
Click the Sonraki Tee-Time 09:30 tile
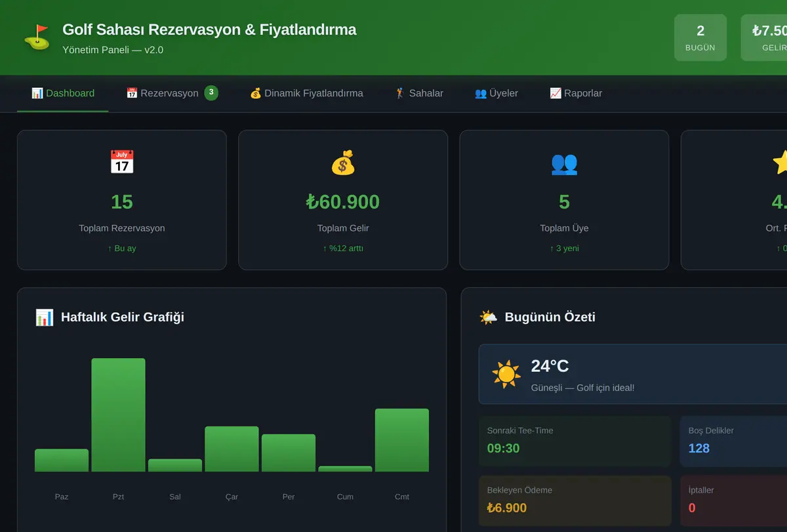pos(575,441)
